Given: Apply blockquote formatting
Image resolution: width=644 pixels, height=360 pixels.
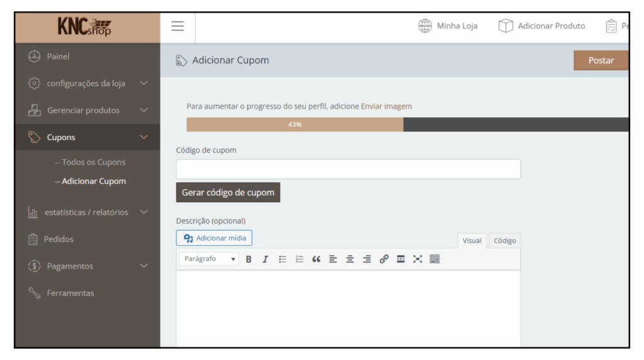Looking at the screenshot, I should coord(316,259).
